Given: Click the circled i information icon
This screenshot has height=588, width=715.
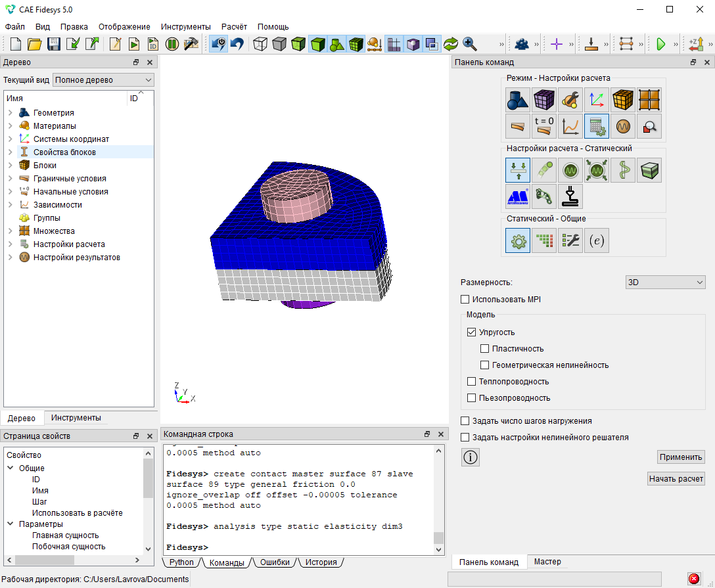Looking at the screenshot, I should point(470,457).
